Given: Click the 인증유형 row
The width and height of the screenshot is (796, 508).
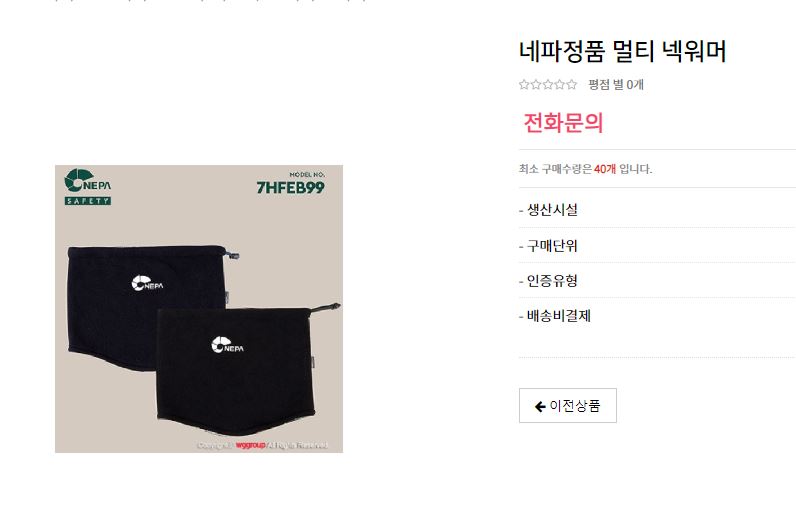Looking at the screenshot, I should [657, 281].
